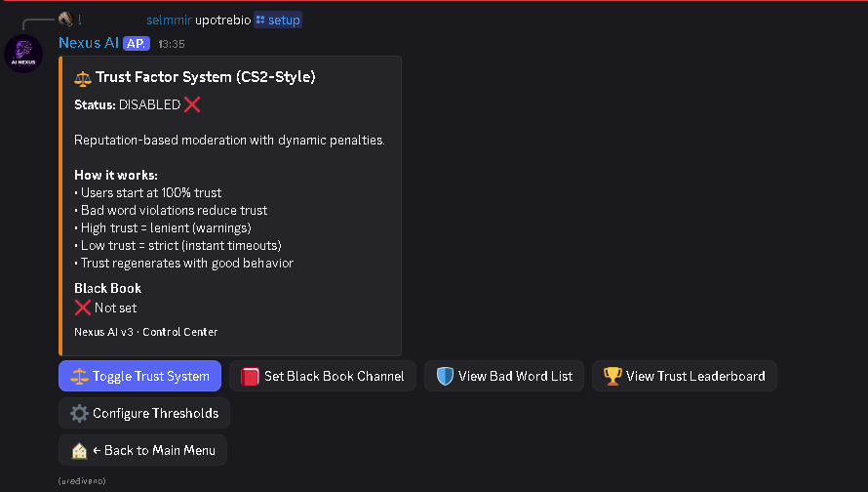Click the small reply avatar above the message
This screenshot has height=492, width=868.
coord(65,19)
